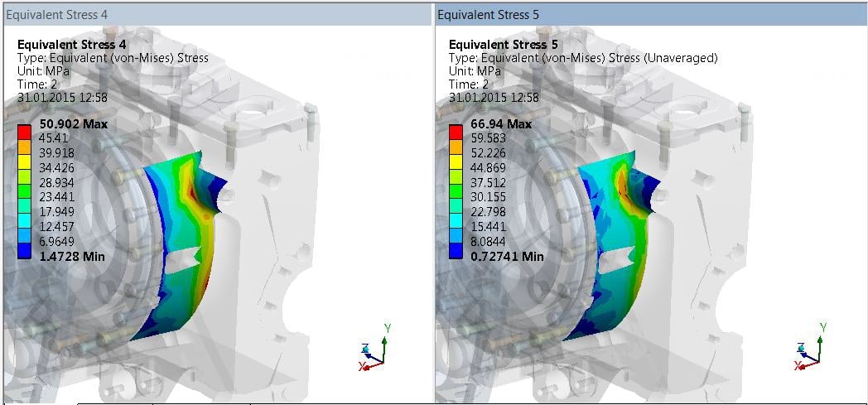Click the '34.426' legend value
This screenshot has height=405, width=868.
[56, 167]
